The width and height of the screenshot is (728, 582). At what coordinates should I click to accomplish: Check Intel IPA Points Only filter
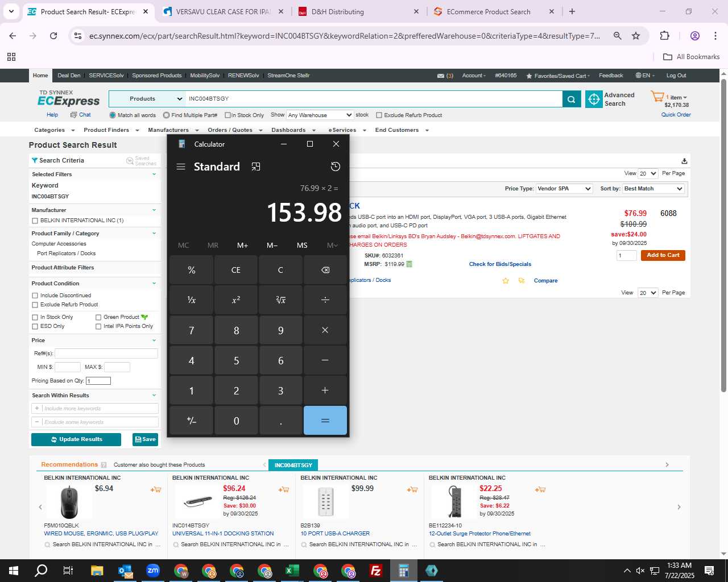pos(98,326)
